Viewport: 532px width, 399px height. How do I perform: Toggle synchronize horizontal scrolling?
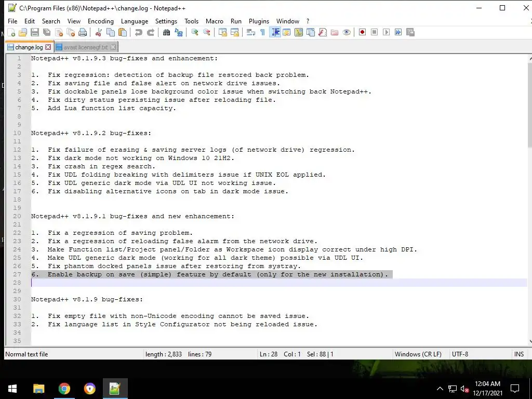point(234,32)
